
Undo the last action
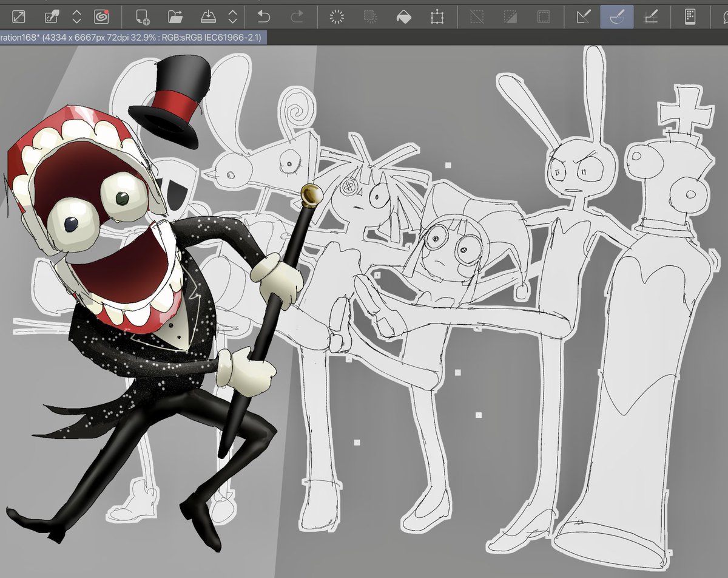click(264, 16)
